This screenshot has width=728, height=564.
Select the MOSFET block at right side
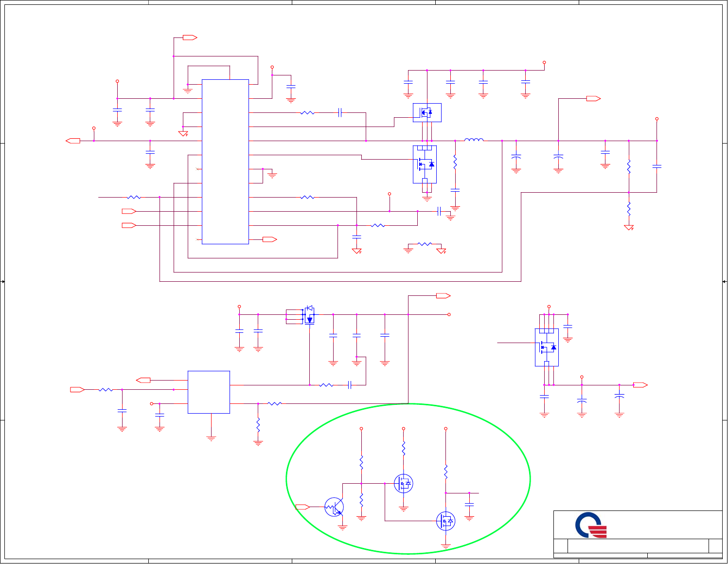click(547, 347)
